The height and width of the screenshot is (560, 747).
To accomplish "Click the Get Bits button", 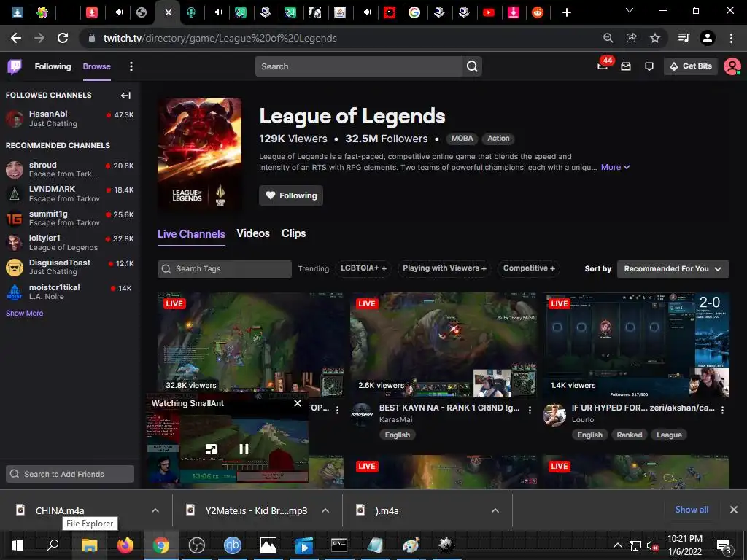I will [691, 66].
